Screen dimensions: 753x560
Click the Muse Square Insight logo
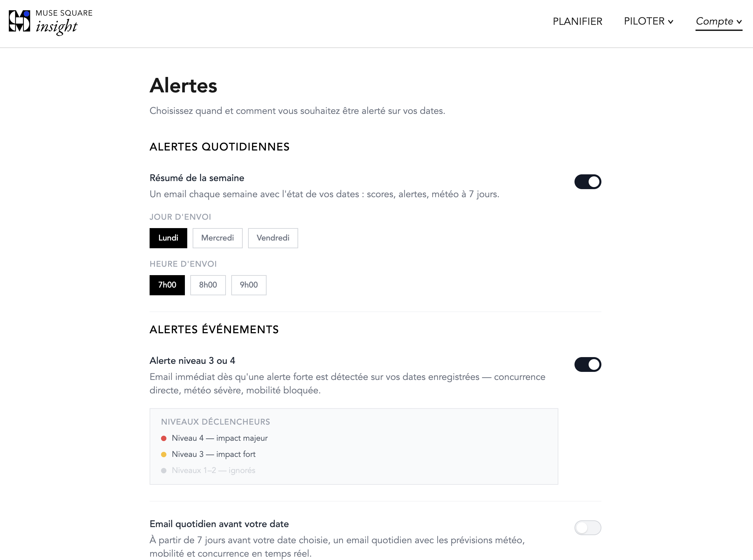(x=50, y=23)
